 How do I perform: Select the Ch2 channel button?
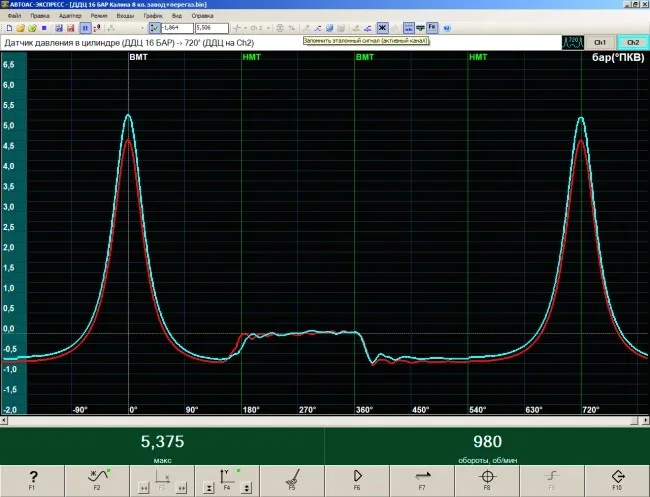pos(633,42)
